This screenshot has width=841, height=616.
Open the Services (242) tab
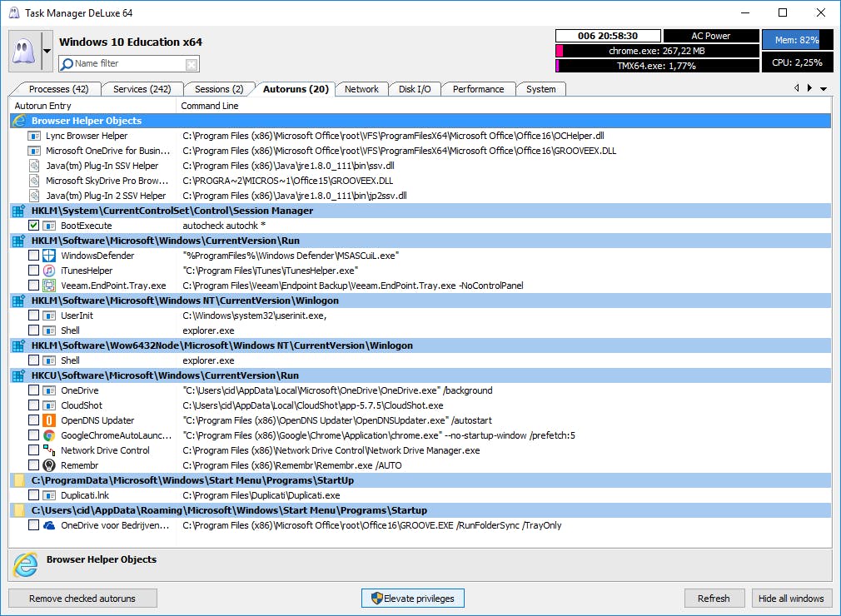[142, 89]
